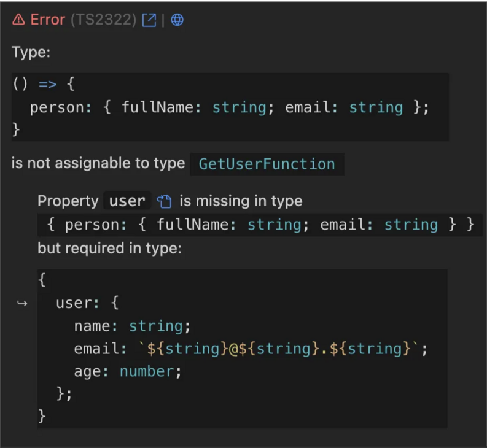
Task: Click "but required in type:" text
Action: pos(110,248)
